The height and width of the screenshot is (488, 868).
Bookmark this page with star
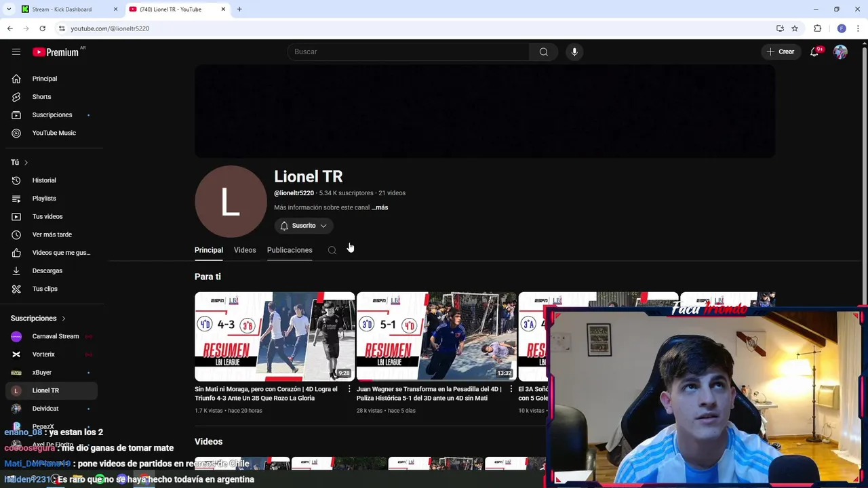tap(795, 28)
